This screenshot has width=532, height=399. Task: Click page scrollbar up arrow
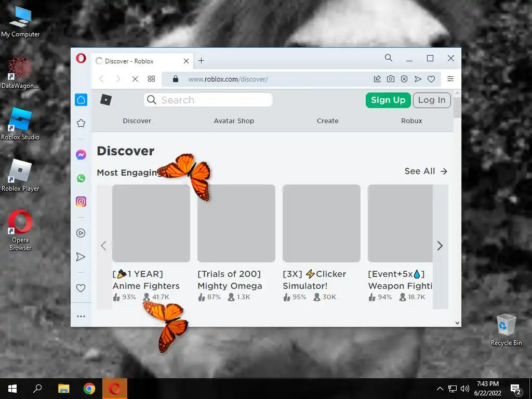(x=457, y=93)
